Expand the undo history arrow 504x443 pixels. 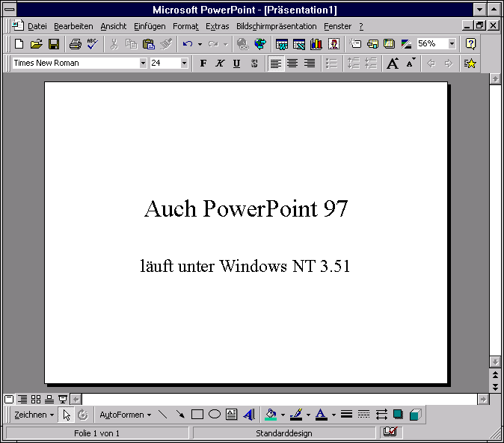[200, 44]
